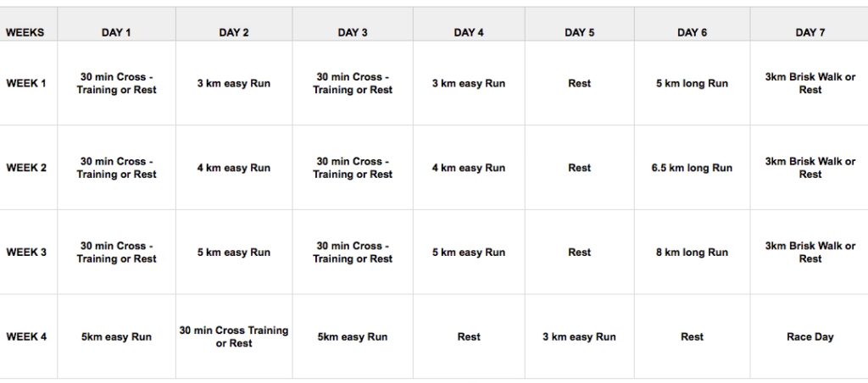Select Week 4's 3 km easy Run cell
Screen dimensions: 868x383
point(580,337)
